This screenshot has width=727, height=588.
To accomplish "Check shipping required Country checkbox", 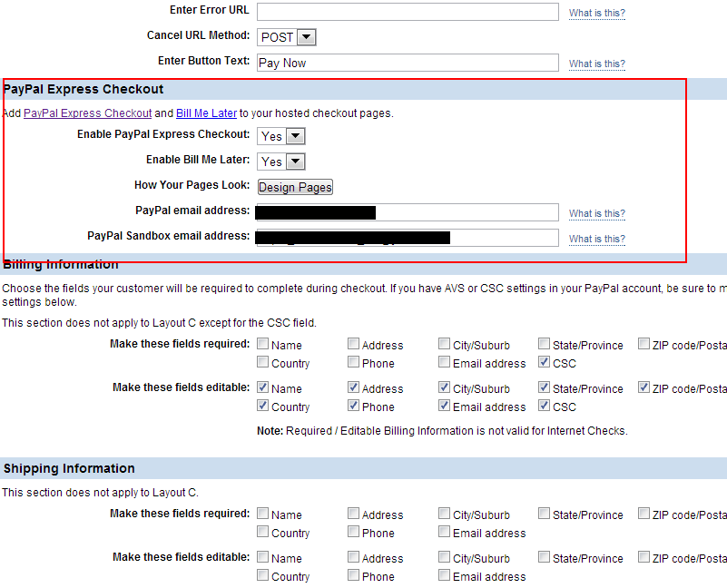I will (263, 532).
